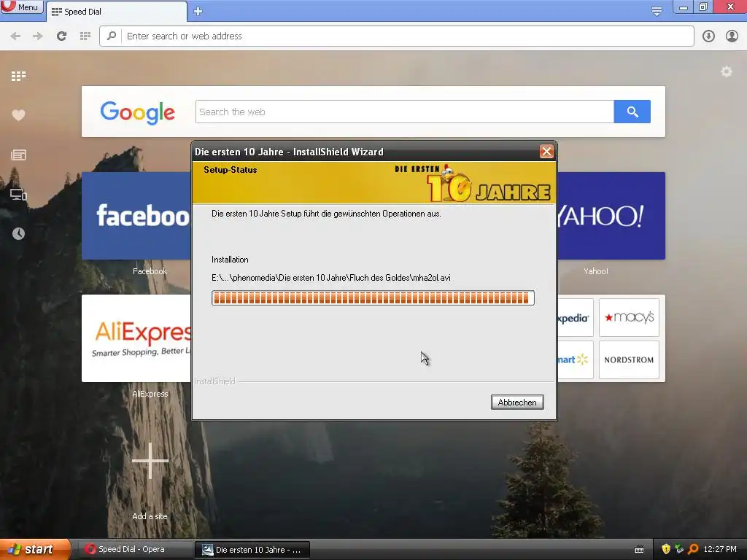Image resolution: width=747 pixels, height=560 pixels.
Task: Open History clock icon in sidebar
Action: pyautogui.click(x=18, y=233)
